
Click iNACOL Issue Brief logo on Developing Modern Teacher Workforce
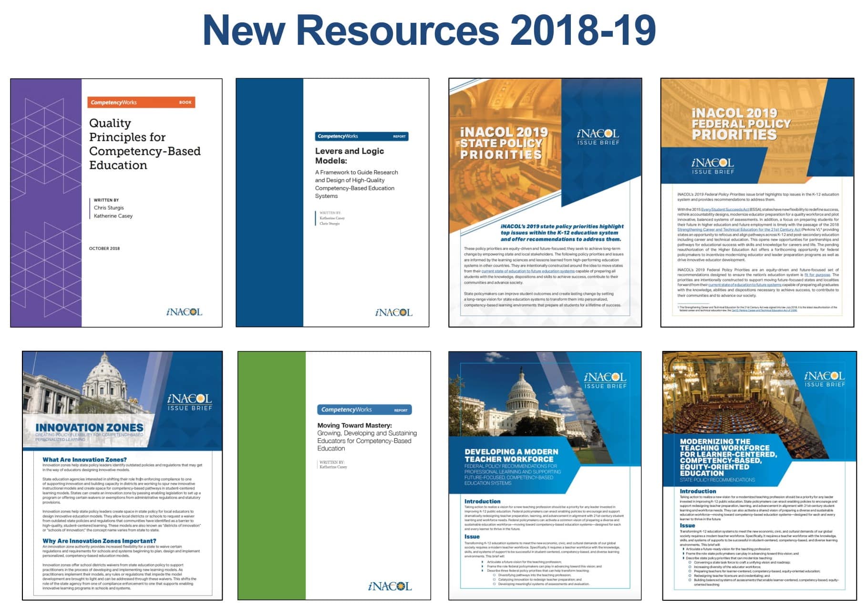point(605,380)
